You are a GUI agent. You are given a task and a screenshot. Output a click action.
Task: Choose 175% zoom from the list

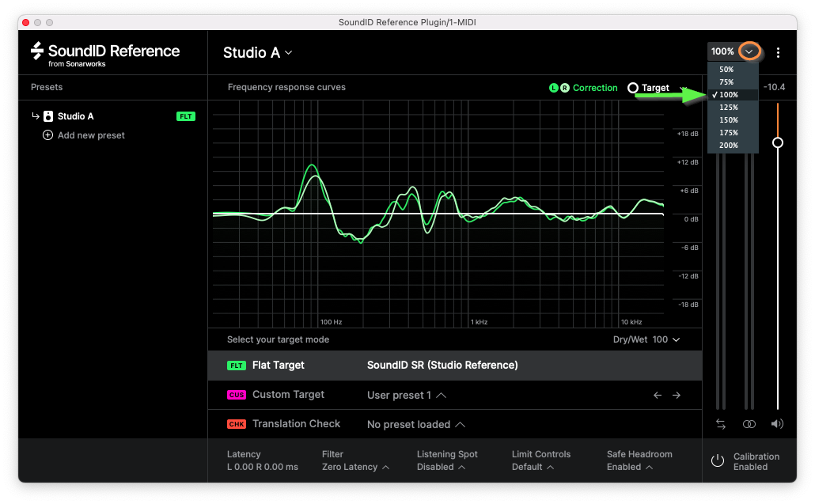tap(733, 132)
